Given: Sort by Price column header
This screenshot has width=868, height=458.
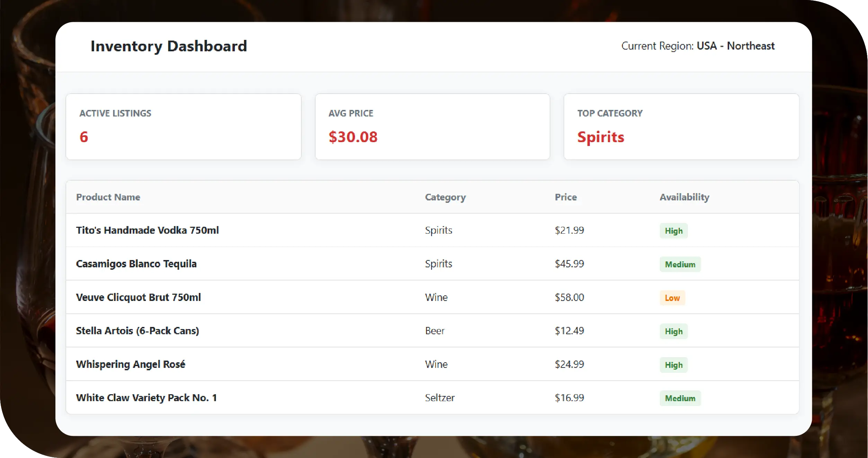Looking at the screenshot, I should (566, 197).
